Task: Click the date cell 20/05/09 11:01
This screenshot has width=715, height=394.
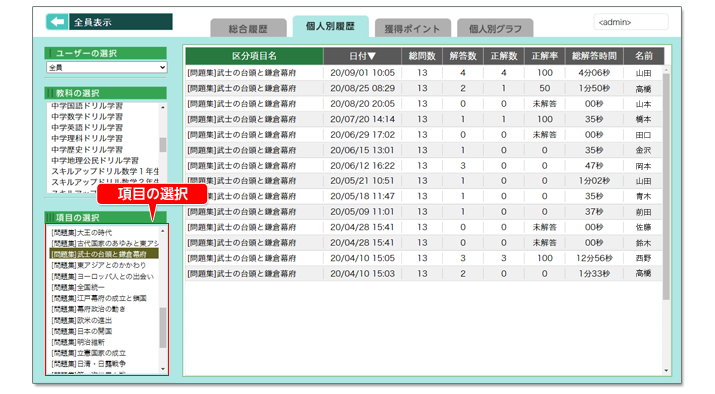Action: point(363,212)
